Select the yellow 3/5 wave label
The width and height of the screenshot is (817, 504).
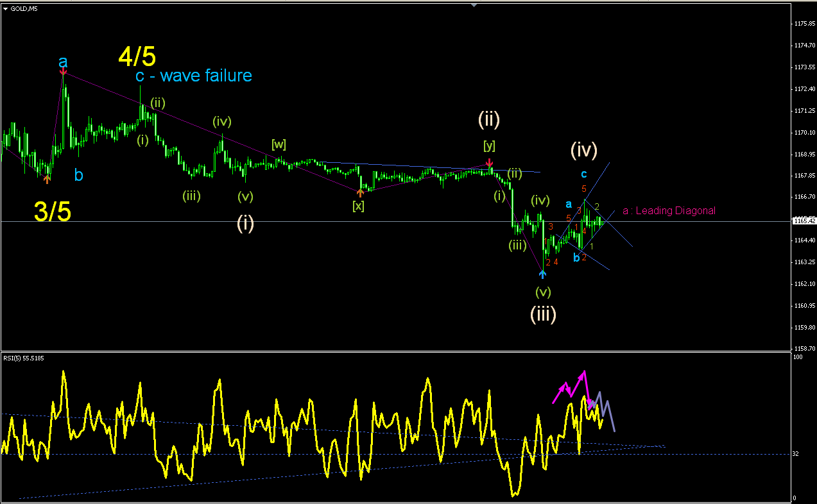click(x=52, y=212)
